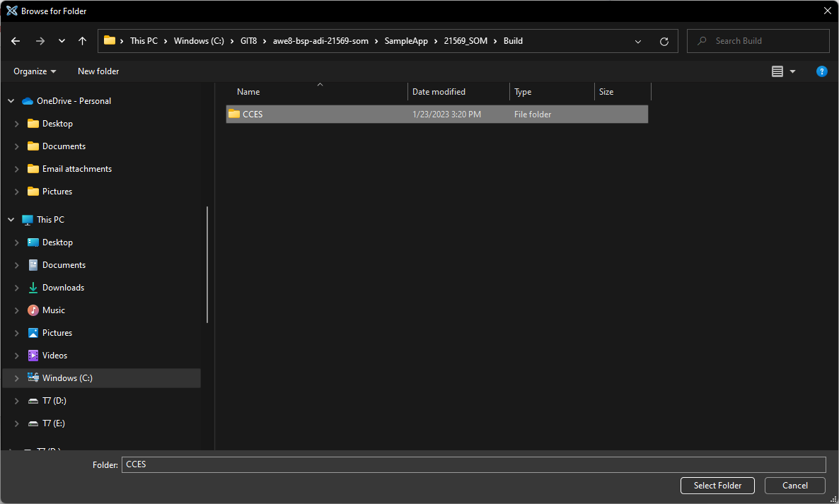Viewport: 839px width, 504px height.
Task: Open the Organize menu
Action: click(x=35, y=71)
